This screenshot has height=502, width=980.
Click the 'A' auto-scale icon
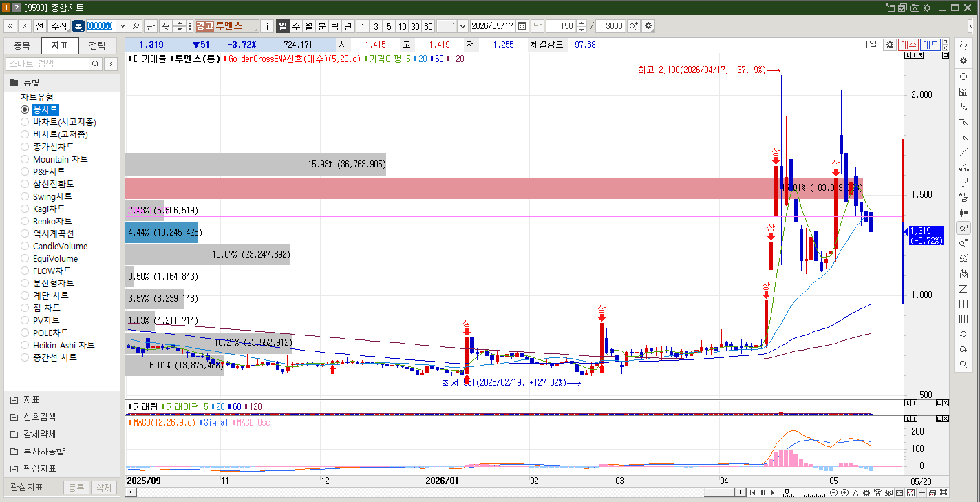[855, 492]
